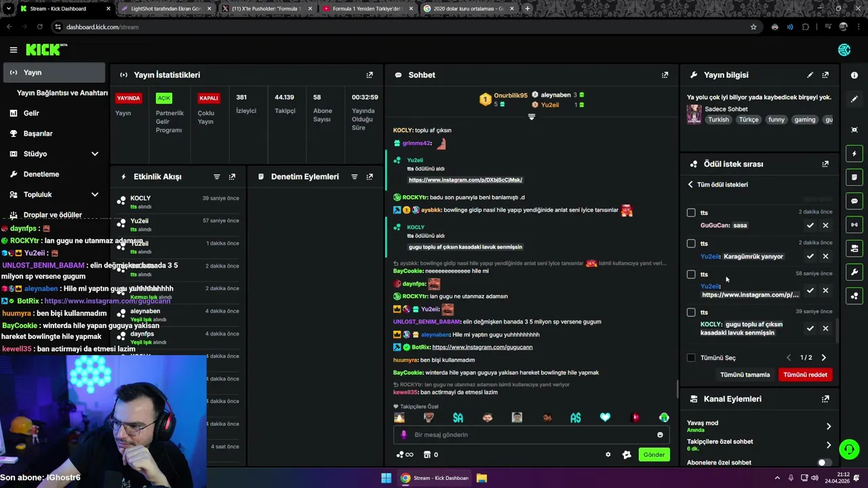Click the broadcast signal icon in right sidebar
This screenshot has width=868, height=488.
854,224
